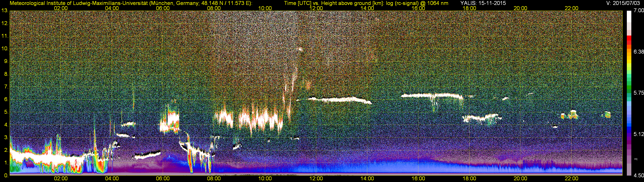Image resolution: width=644 pixels, height=182 pixels.
Task: Click the 02:00 label on the bottom time axis
Action: point(61,179)
